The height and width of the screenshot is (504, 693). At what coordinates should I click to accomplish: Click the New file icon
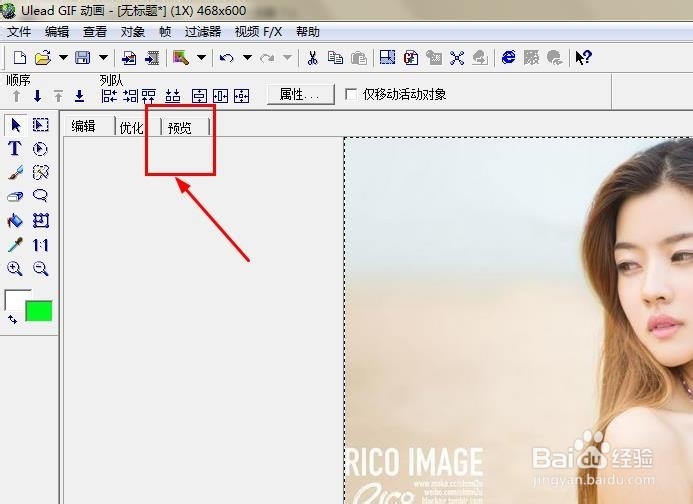point(20,58)
